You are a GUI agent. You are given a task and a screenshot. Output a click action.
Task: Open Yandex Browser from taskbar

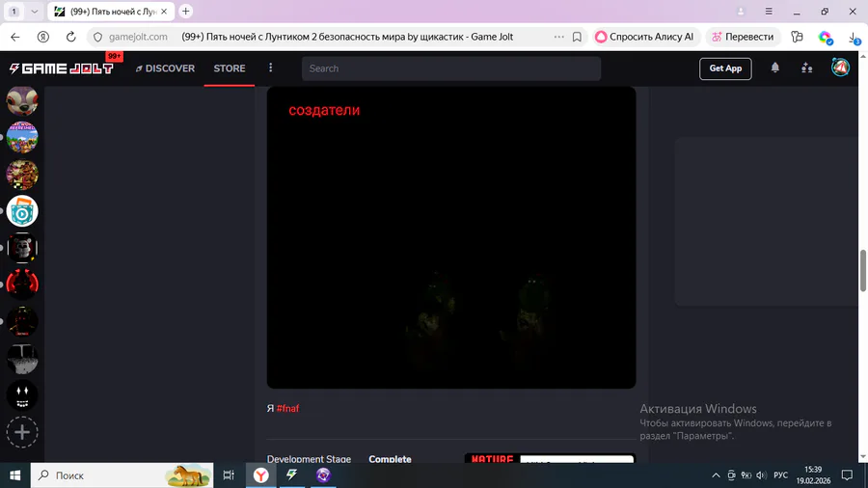click(x=260, y=475)
